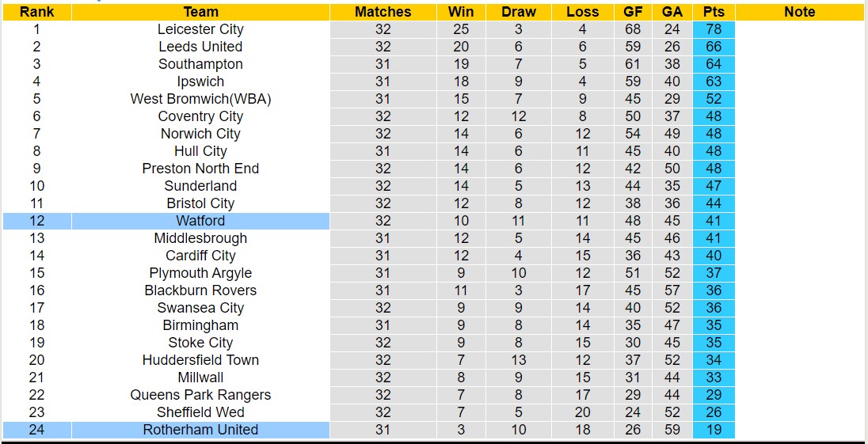This screenshot has height=444, width=868.
Task: Click the GF column header
Action: coord(633,12)
